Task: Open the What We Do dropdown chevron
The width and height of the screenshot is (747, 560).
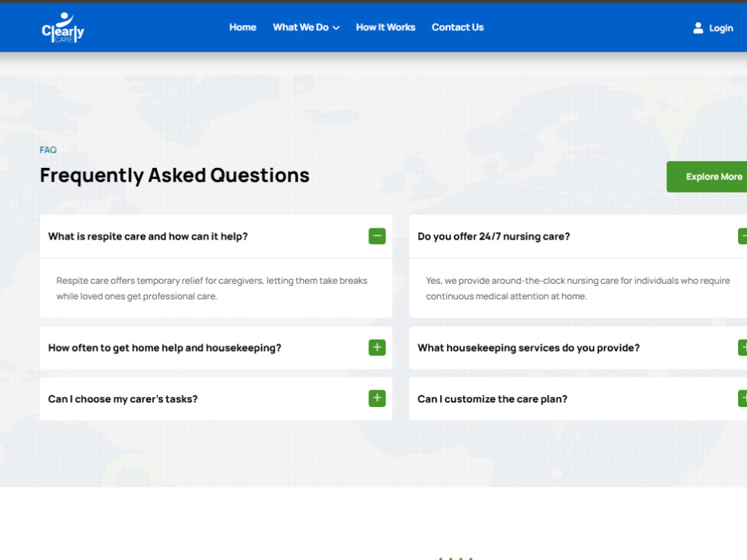Action: [x=336, y=28]
